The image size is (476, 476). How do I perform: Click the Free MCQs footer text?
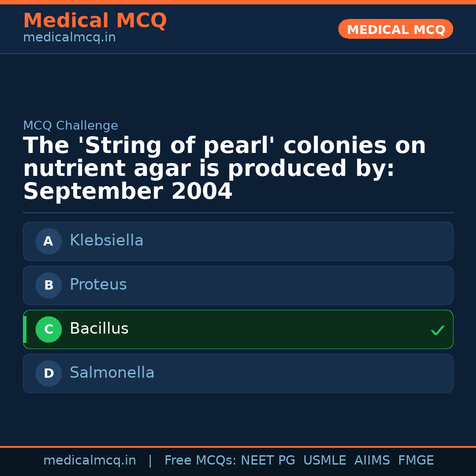(200, 461)
